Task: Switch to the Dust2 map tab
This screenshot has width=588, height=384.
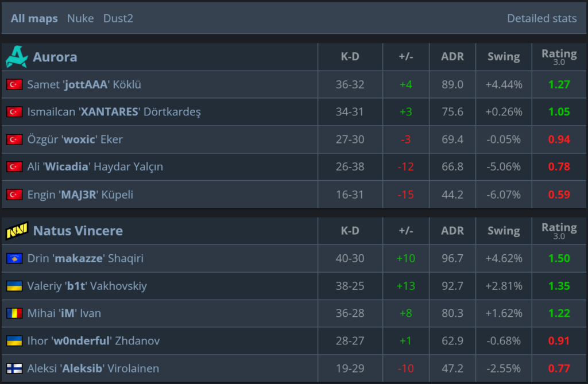Action: [118, 18]
